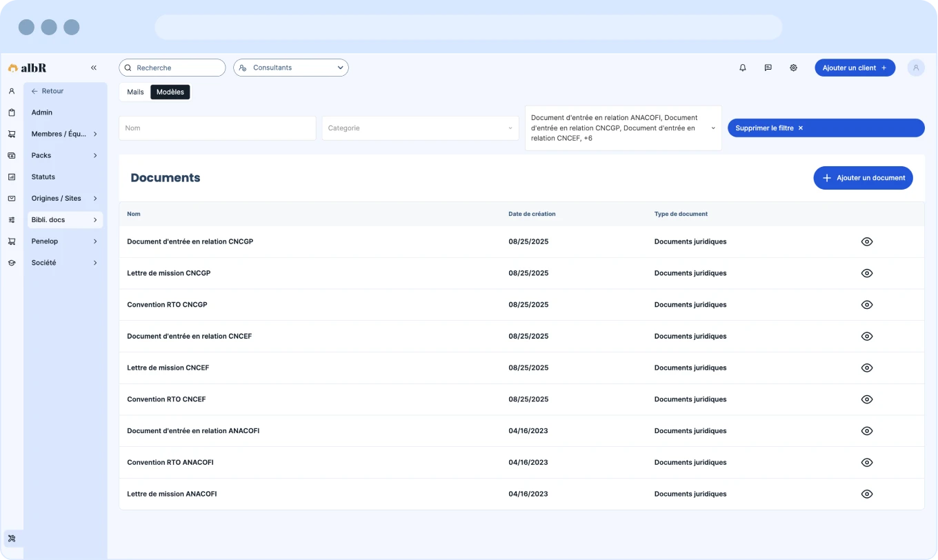Open settings gear icon in top bar

[793, 68]
